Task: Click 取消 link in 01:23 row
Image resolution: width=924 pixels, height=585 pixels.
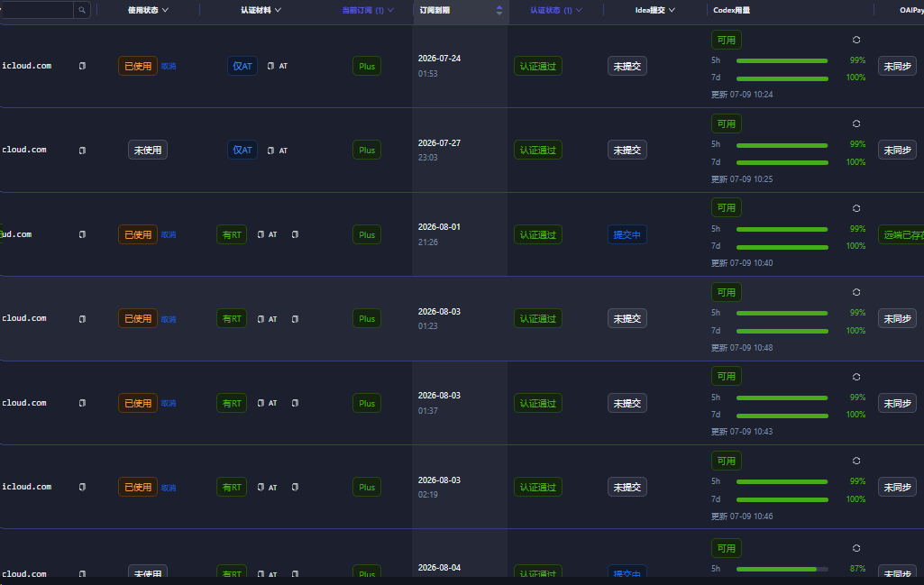Action: [169, 319]
